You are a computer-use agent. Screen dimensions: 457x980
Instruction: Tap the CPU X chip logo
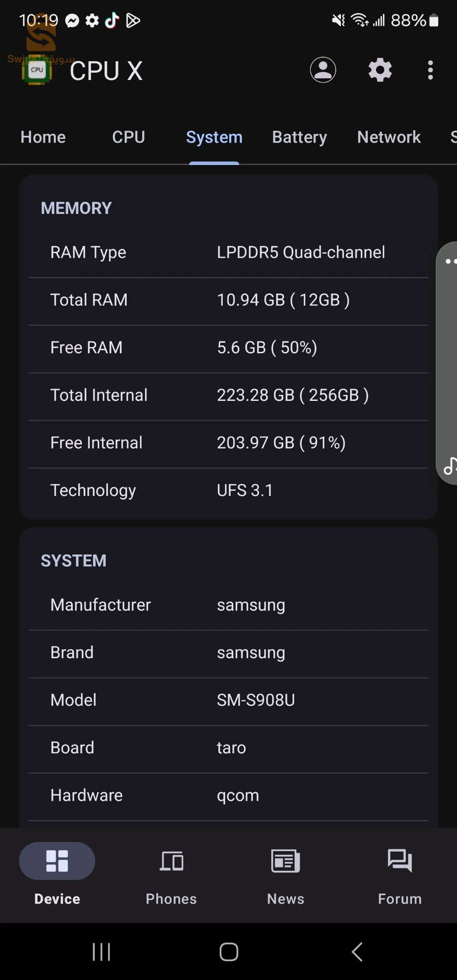tap(37, 70)
